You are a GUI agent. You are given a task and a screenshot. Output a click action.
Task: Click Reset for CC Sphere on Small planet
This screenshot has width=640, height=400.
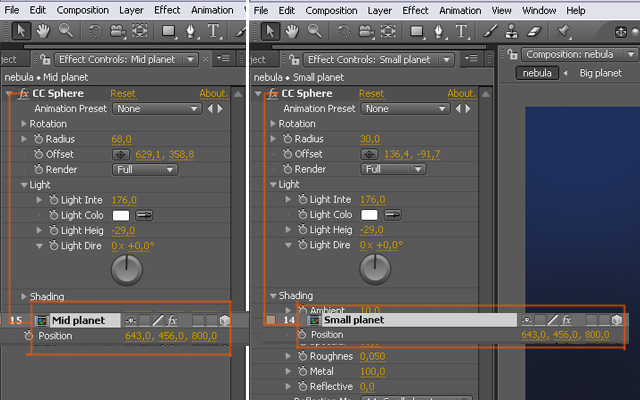371,93
